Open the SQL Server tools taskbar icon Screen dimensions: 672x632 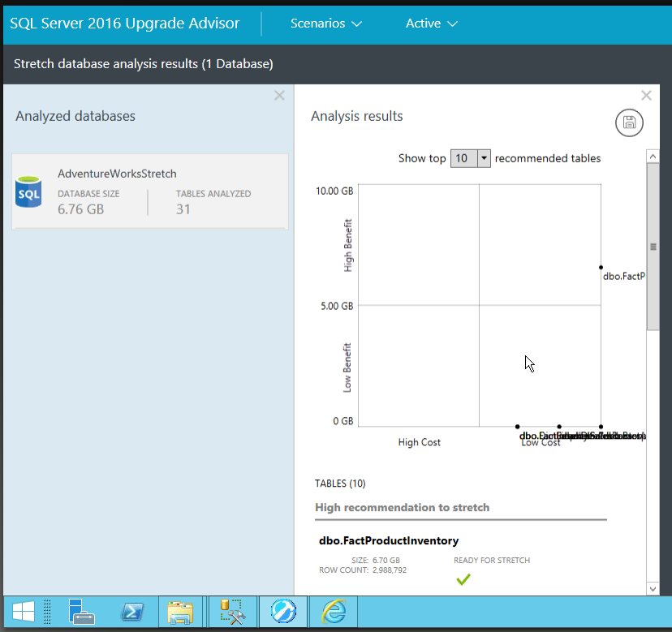tap(232, 612)
